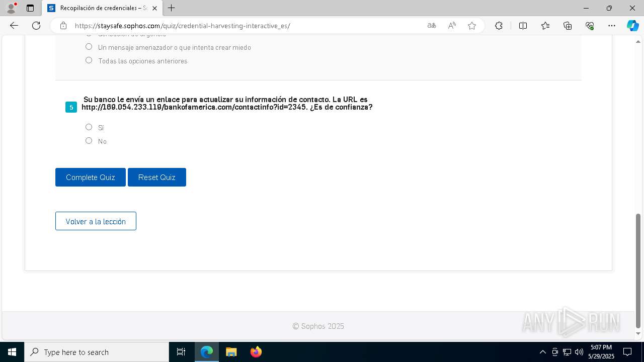Open network status tray icon
The image size is (644, 362).
(x=567, y=352)
